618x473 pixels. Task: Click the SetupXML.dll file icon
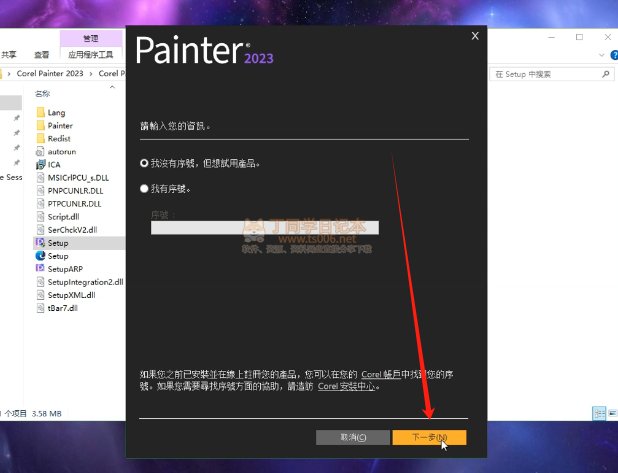(41, 295)
